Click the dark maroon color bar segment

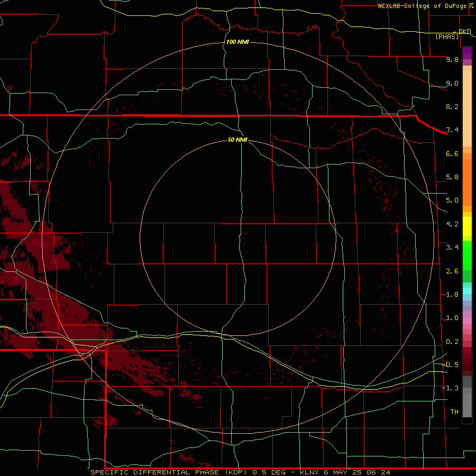[467, 368]
